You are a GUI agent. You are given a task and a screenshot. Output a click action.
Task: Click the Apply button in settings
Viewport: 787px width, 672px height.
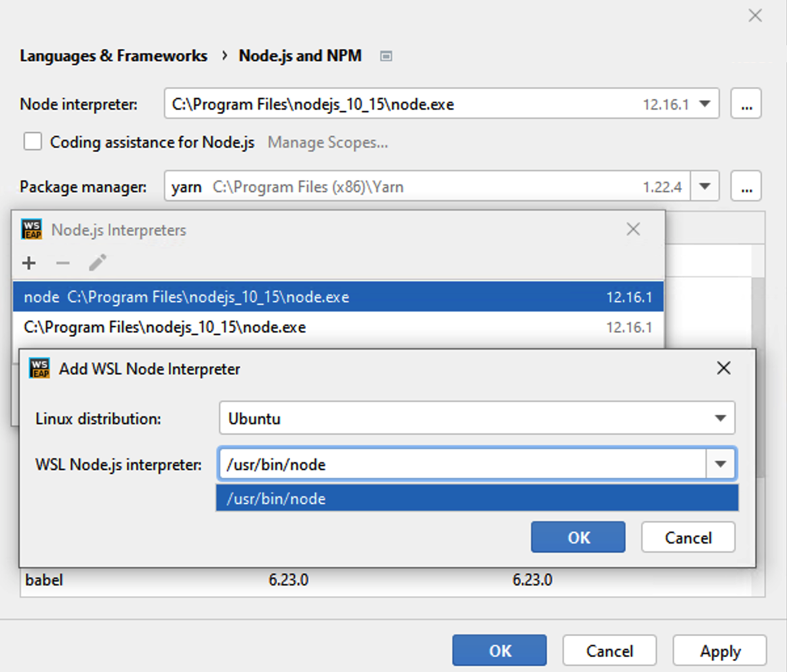click(719, 651)
